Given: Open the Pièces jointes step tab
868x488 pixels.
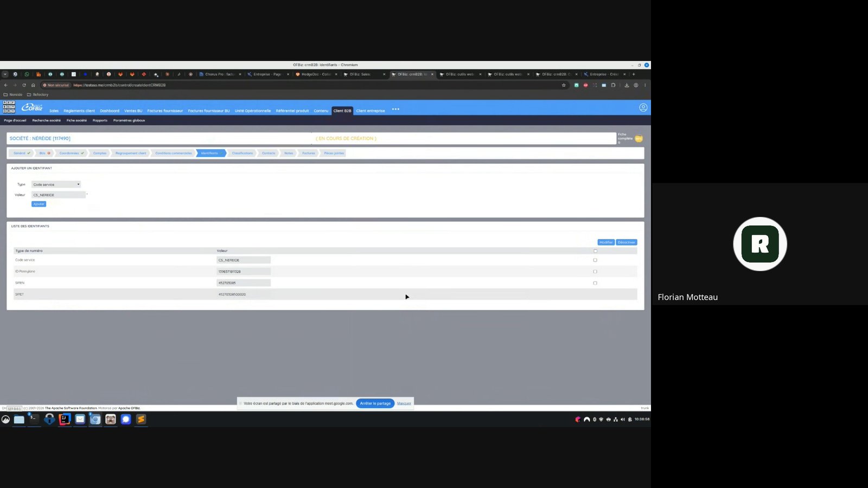Looking at the screenshot, I should (x=334, y=153).
